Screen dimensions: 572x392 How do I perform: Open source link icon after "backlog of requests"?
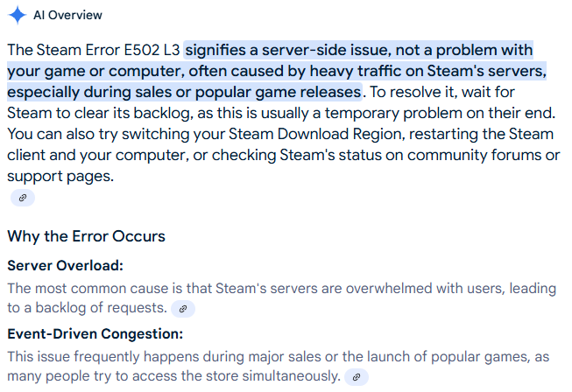coord(183,309)
